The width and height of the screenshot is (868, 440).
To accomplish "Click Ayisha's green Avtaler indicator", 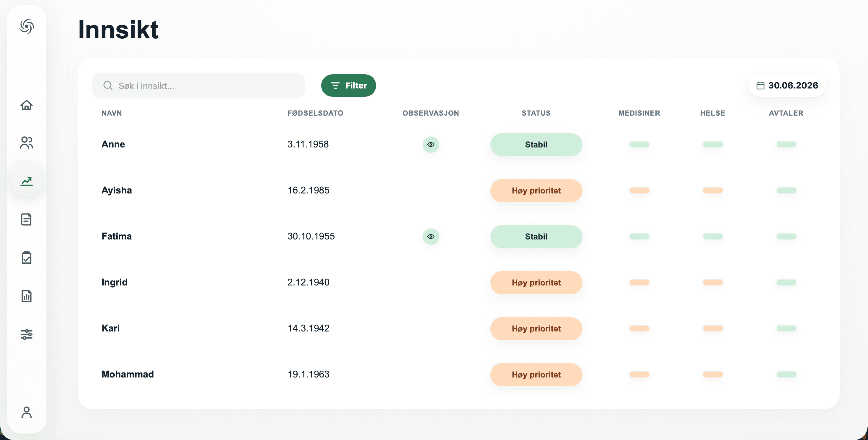I will [786, 191].
